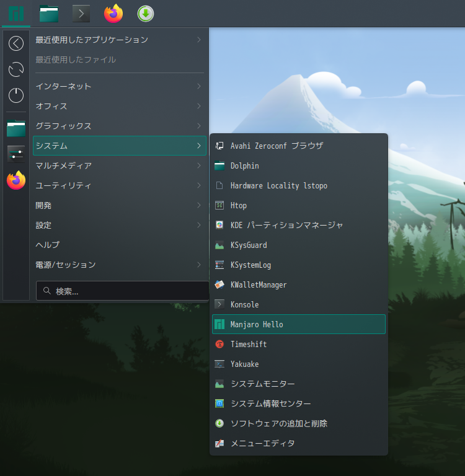Click the power icon in launcher sidebar
The image size is (465, 476).
[16, 95]
